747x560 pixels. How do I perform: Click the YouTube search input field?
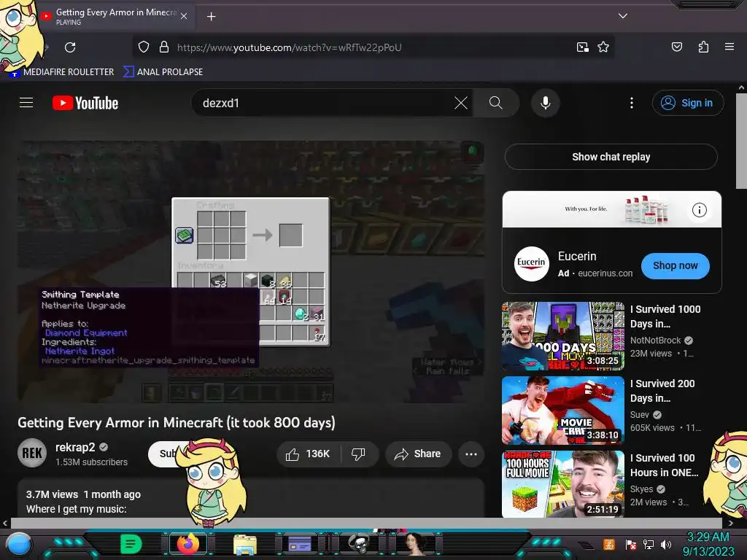(x=324, y=103)
